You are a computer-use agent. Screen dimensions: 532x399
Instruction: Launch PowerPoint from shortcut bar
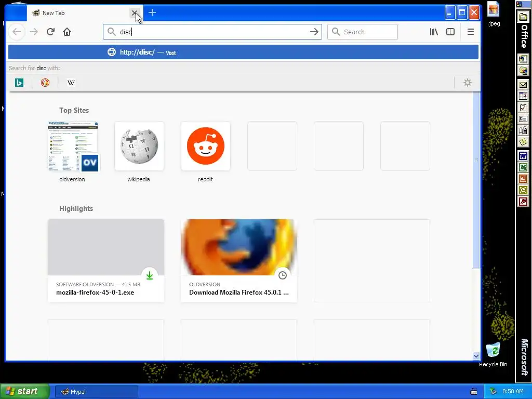pyautogui.click(x=523, y=179)
